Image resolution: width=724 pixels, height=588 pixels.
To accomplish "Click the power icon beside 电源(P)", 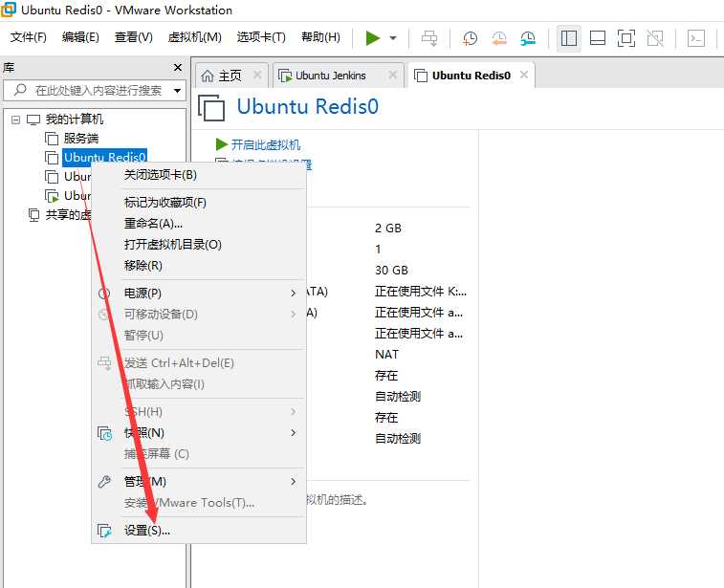I will coord(103,294).
